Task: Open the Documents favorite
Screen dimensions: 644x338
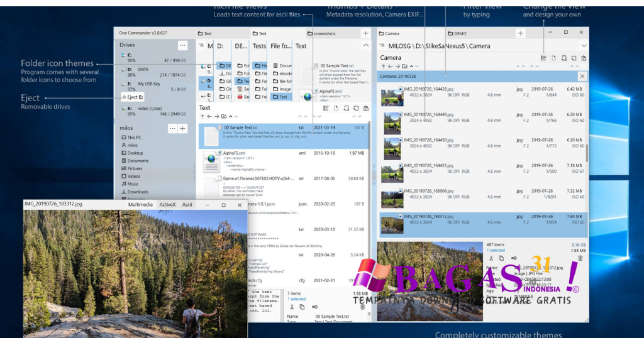Action: tap(135, 161)
